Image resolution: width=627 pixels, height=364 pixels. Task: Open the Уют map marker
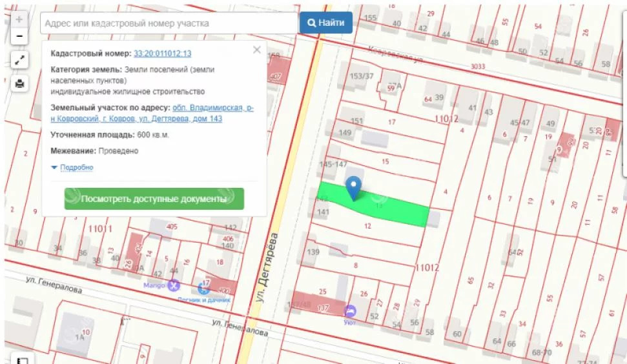[x=350, y=311]
